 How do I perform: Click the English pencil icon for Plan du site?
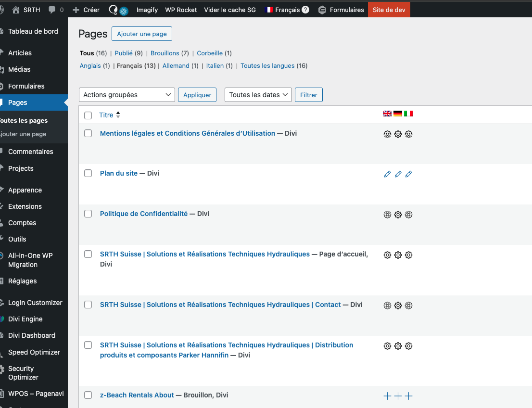(x=387, y=174)
